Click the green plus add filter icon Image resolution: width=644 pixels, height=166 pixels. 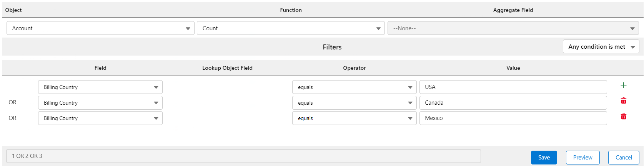[x=624, y=85]
